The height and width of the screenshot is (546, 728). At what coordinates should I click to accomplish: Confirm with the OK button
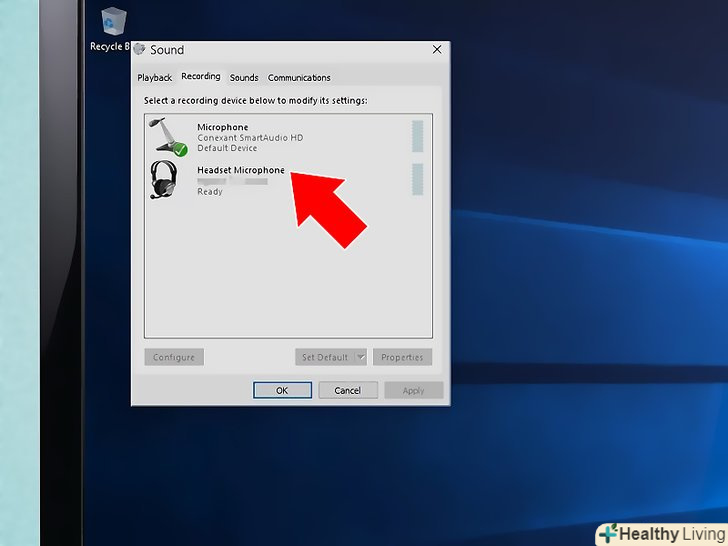click(x=282, y=390)
